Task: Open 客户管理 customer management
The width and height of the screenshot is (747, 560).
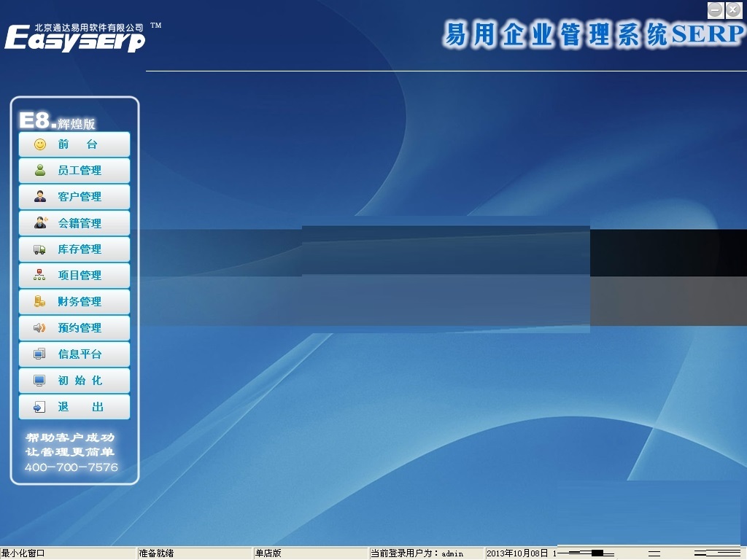Action: [74, 197]
